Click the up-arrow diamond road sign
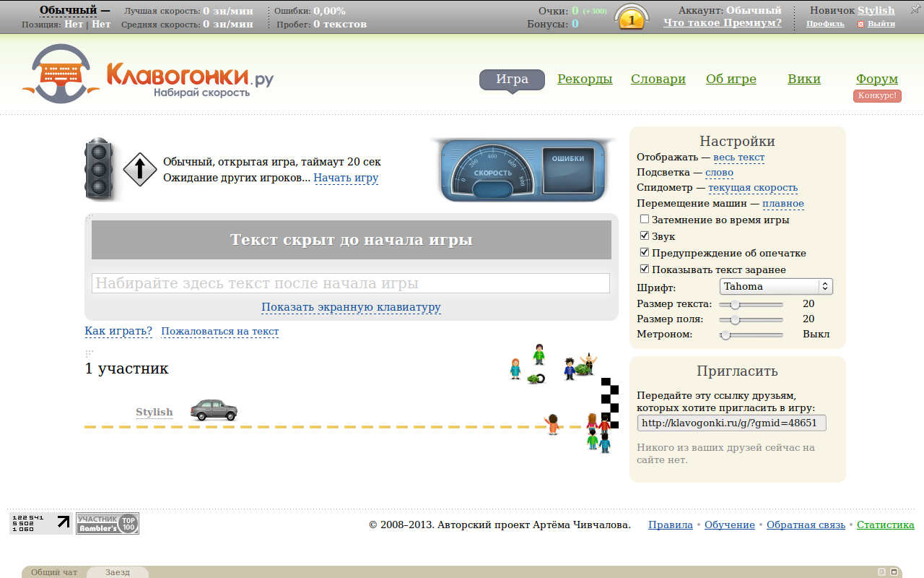Image resolution: width=924 pixels, height=578 pixels. pos(140,170)
